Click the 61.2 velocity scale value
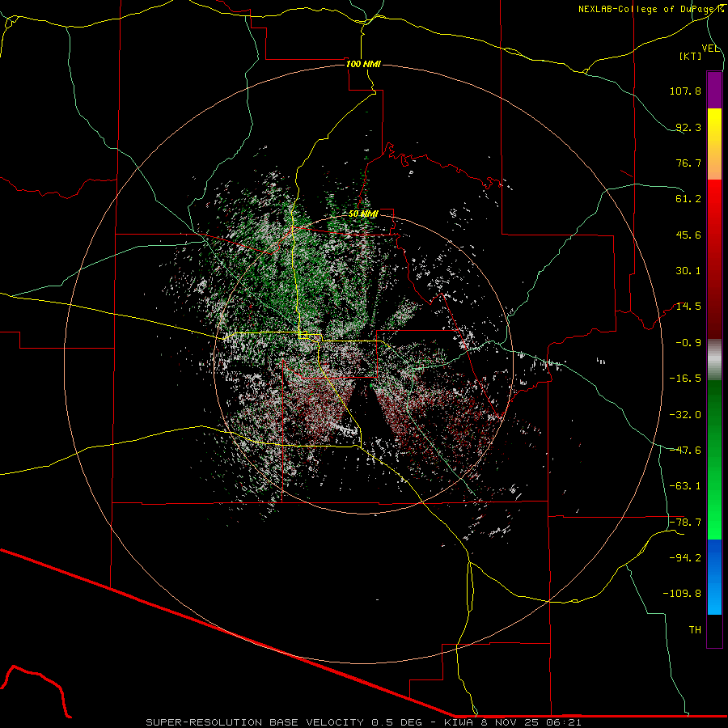The height and width of the screenshot is (728, 728). (x=688, y=199)
